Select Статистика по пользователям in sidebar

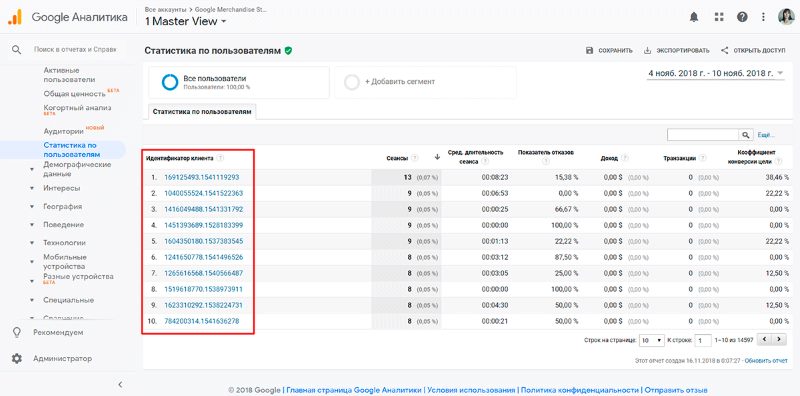[x=72, y=150]
